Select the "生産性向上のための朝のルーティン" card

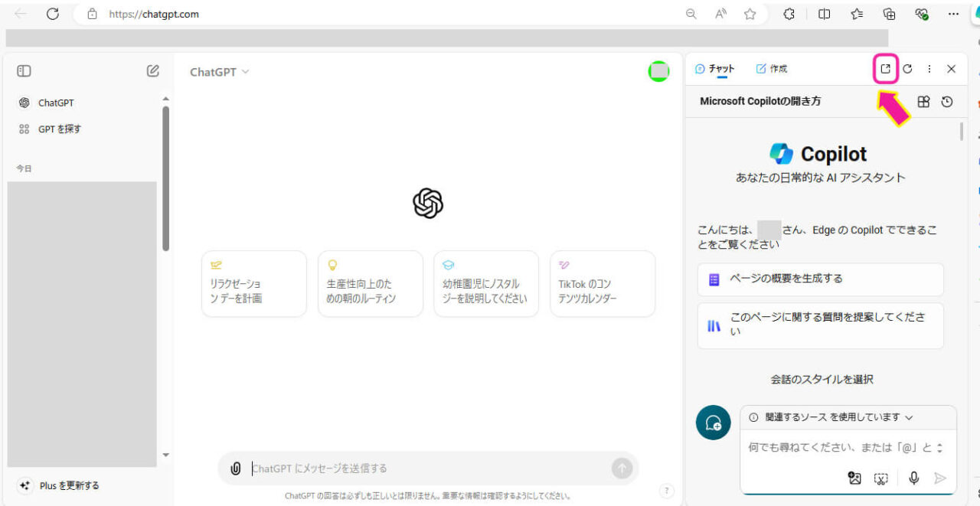[371, 284]
